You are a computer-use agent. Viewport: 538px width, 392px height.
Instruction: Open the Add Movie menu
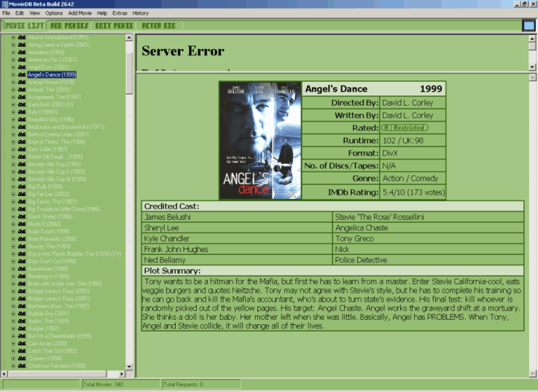point(80,13)
